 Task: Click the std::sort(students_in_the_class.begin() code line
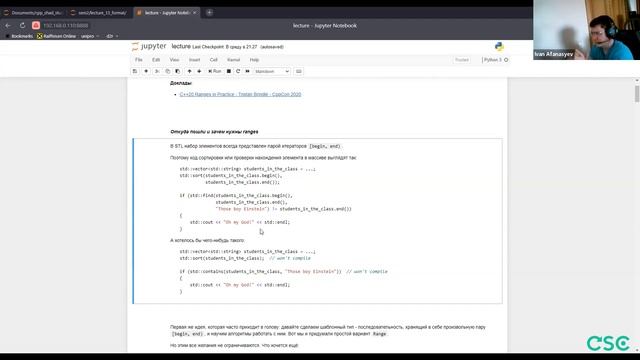click(x=231, y=176)
